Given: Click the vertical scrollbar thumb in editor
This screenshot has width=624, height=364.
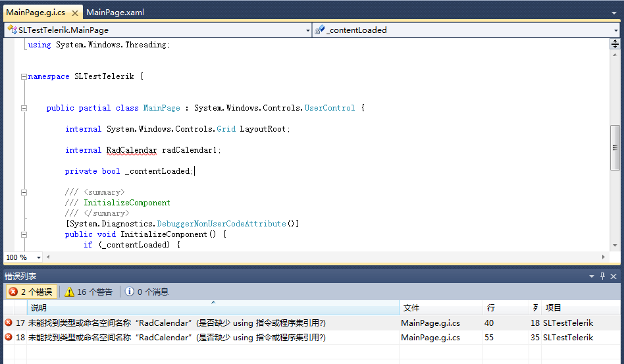Looking at the screenshot, I should (x=615, y=147).
